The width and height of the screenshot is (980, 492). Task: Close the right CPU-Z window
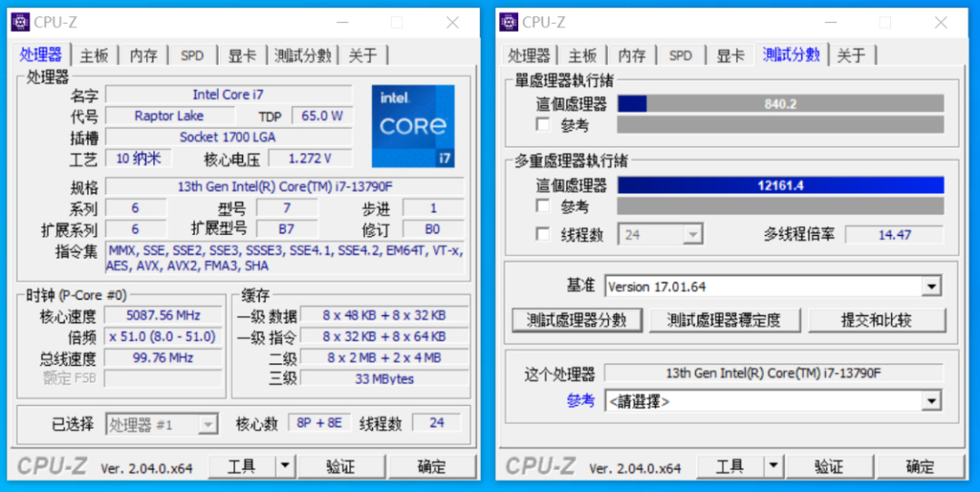click(x=941, y=23)
